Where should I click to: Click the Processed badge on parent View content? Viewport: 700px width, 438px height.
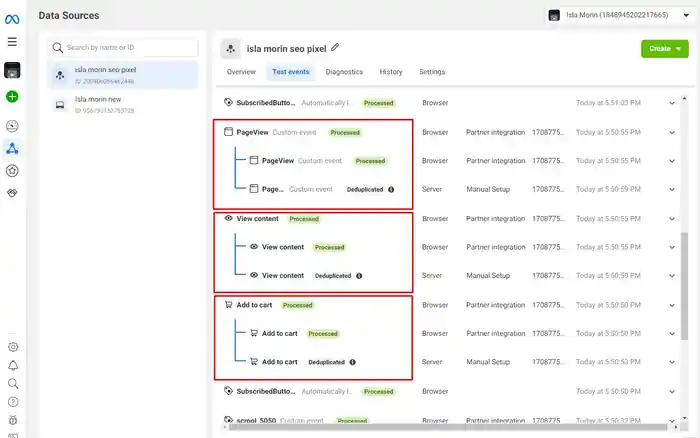point(304,219)
